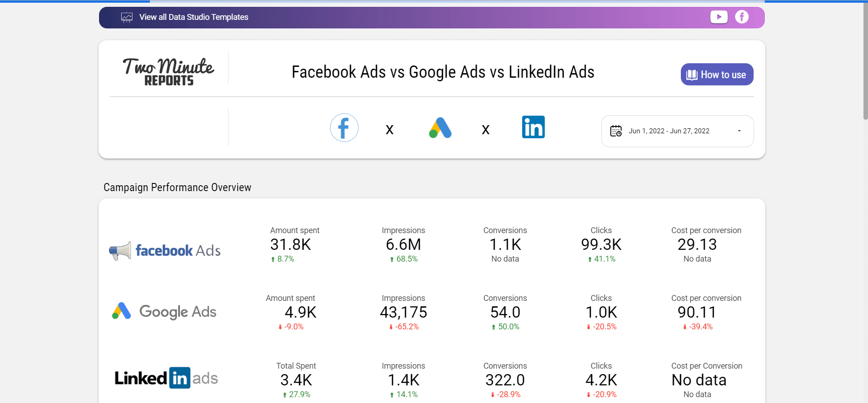The height and width of the screenshot is (403, 868).
Task: Click the facebook Ads megaphone logo
Action: [x=165, y=251]
